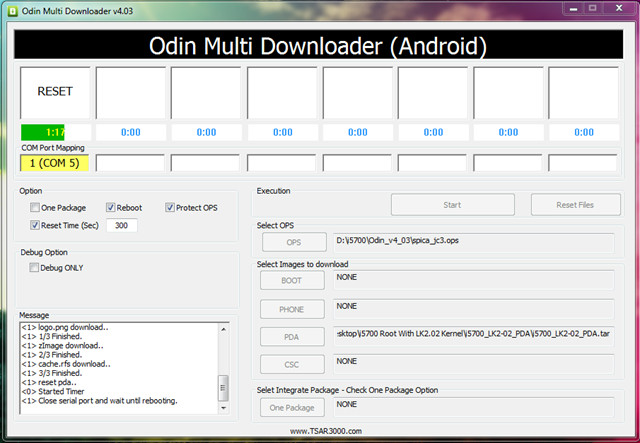The height and width of the screenshot is (443, 640).
Task: Click the message log scrollbar thumb
Action: (x=223, y=388)
